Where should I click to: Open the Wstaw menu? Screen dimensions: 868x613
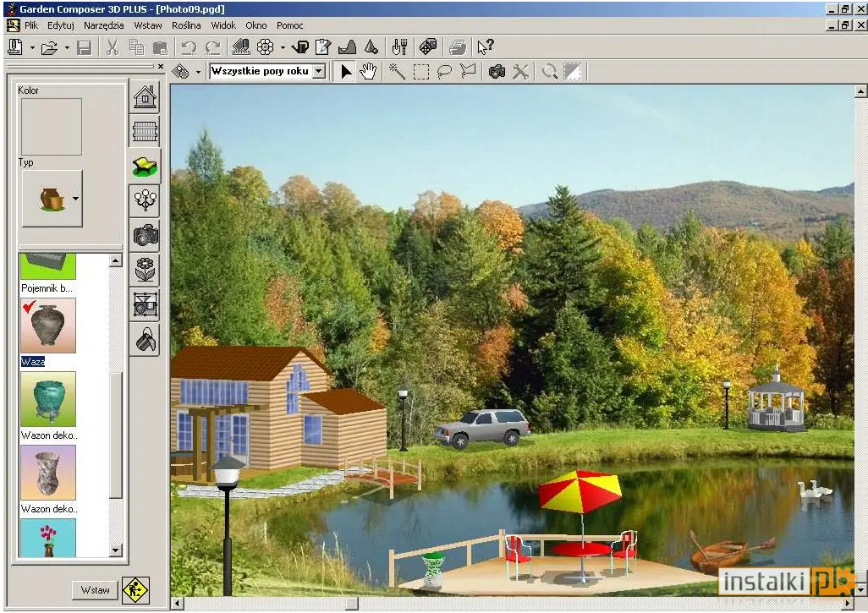(x=148, y=25)
